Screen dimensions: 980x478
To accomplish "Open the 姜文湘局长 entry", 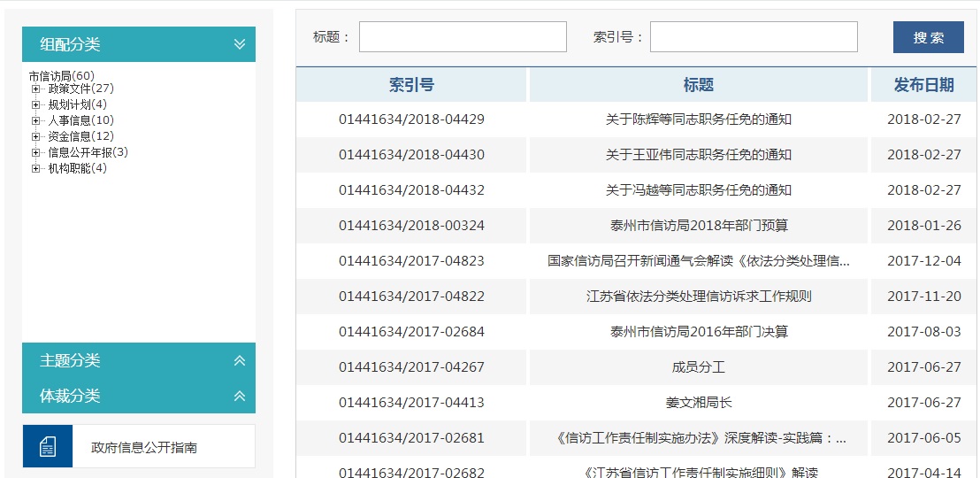I will [699, 402].
